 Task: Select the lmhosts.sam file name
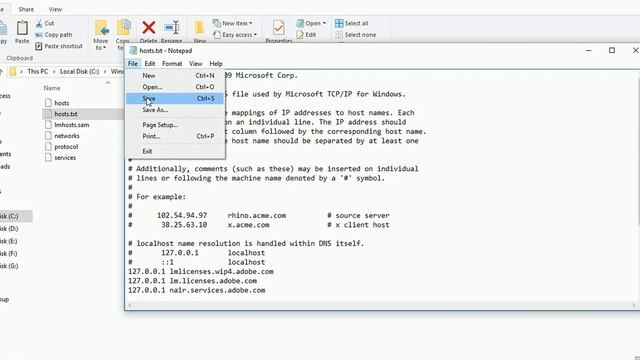point(72,125)
